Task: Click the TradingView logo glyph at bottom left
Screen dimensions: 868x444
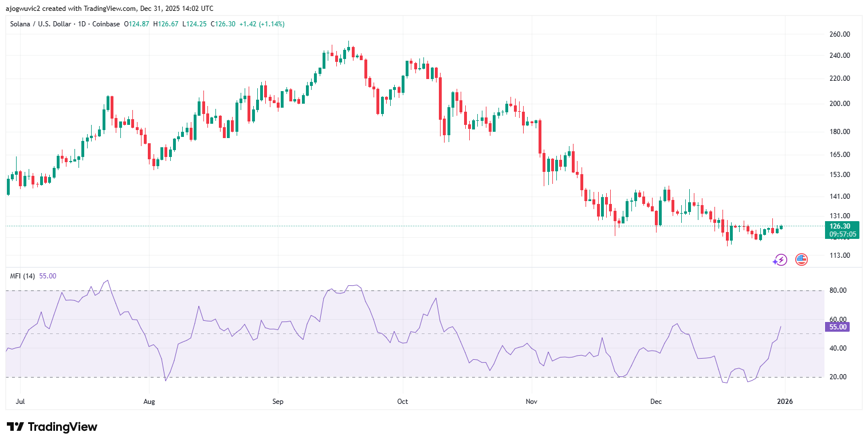Action: (14, 427)
